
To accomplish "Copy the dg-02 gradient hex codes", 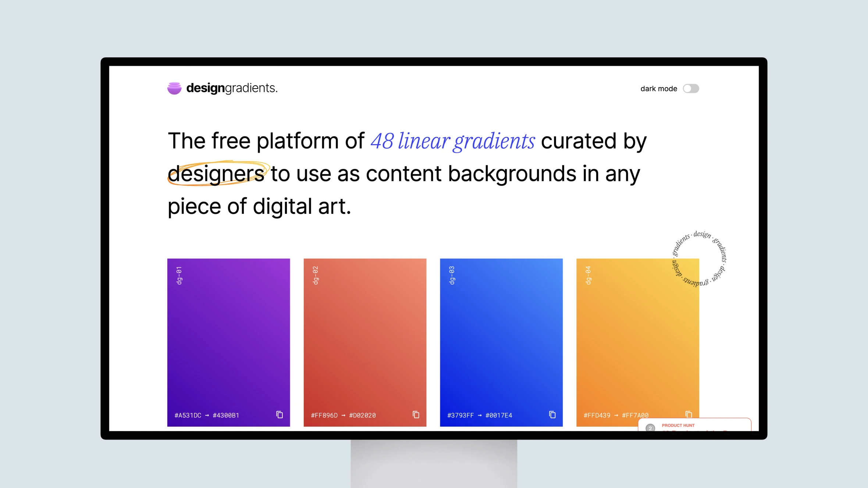I will coord(416,415).
